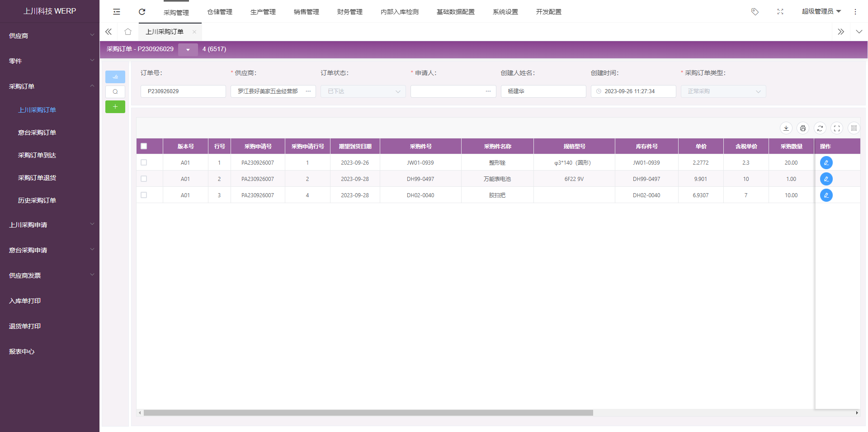Click the refresh page icon
The image size is (868, 432).
[142, 12]
